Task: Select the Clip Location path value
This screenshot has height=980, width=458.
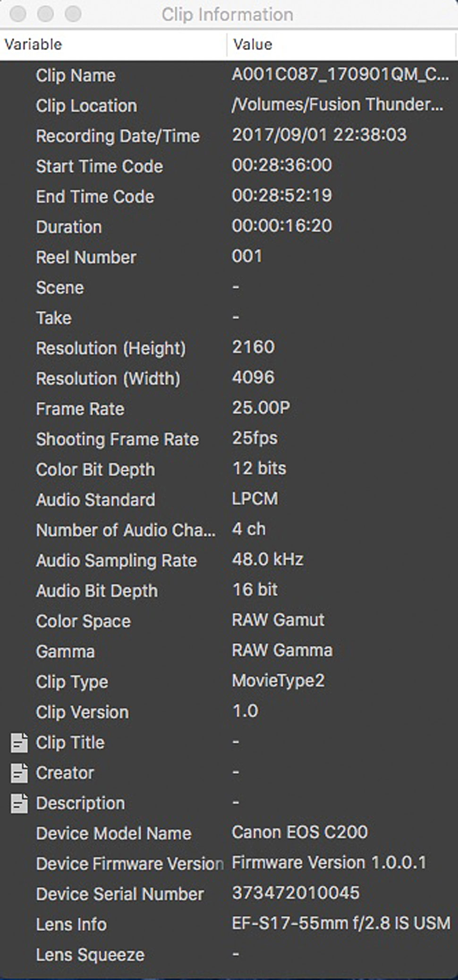Action: click(x=338, y=105)
